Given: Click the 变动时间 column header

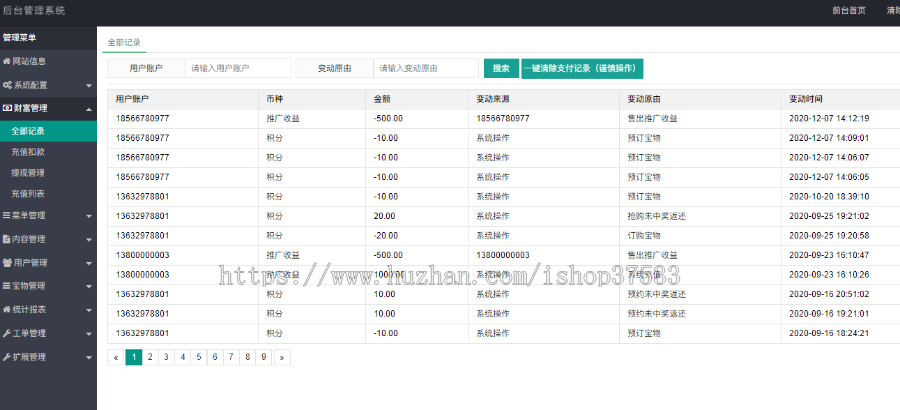Looking at the screenshot, I should tap(806, 99).
